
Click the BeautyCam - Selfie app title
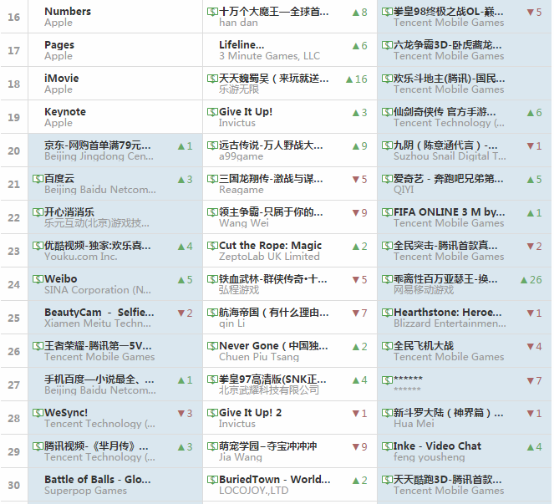(x=99, y=312)
